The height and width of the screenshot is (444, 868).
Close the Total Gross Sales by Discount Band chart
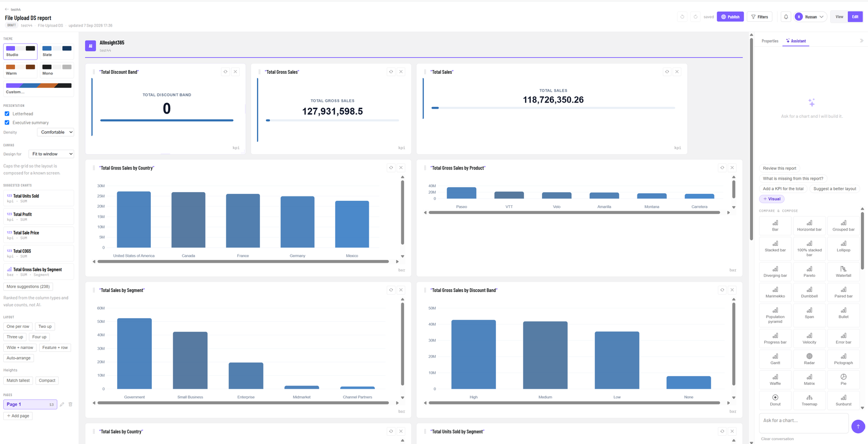(732, 290)
